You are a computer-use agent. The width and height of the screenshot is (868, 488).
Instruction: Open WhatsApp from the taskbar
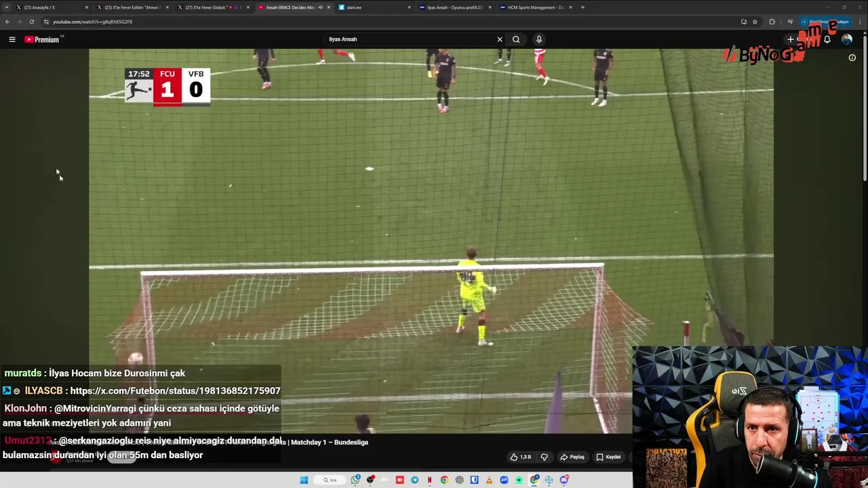[355, 480]
